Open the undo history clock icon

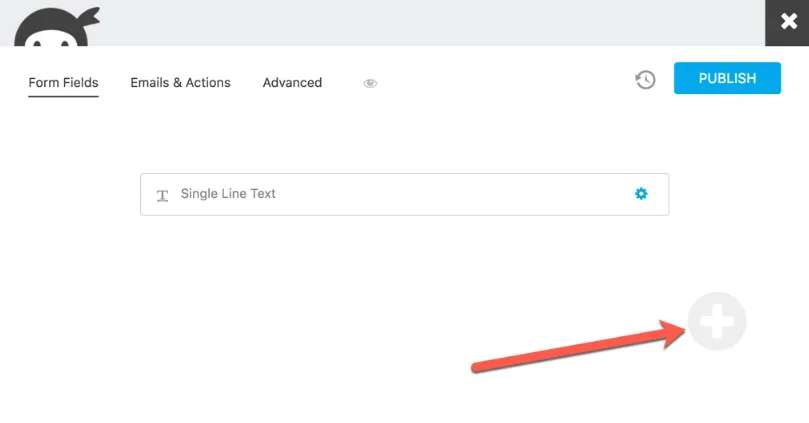645,79
